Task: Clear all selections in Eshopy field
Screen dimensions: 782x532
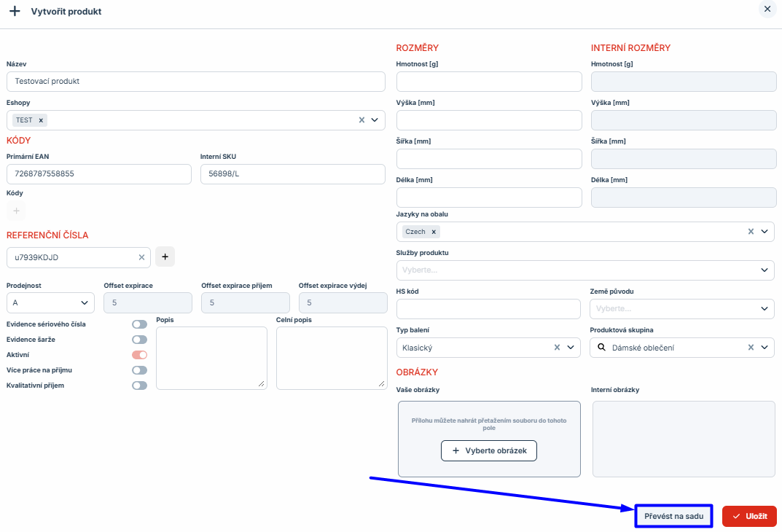Action: coord(361,120)
